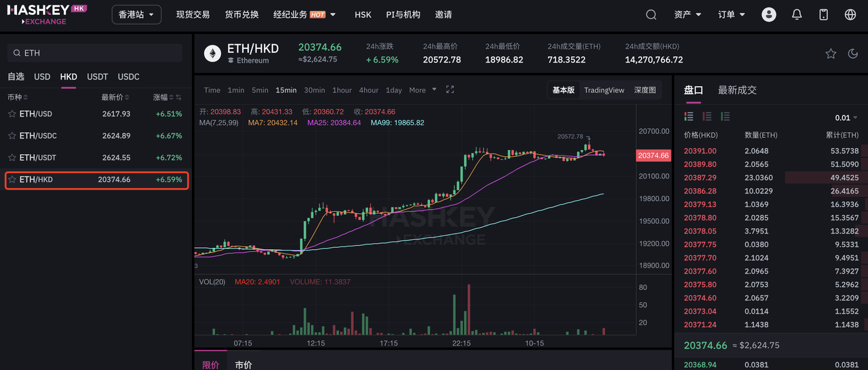The height and width of the screenshot is (370, 868).
Task: Switch chart to TradingView mode
Action: tap(604, 90)
